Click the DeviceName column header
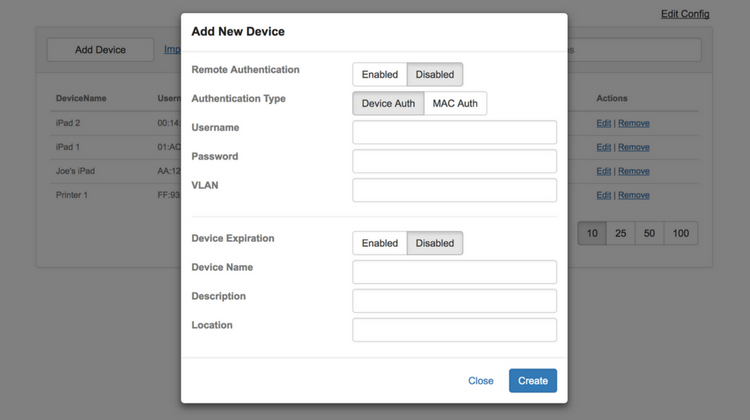 pyautogui.click(x=81, y=98)
